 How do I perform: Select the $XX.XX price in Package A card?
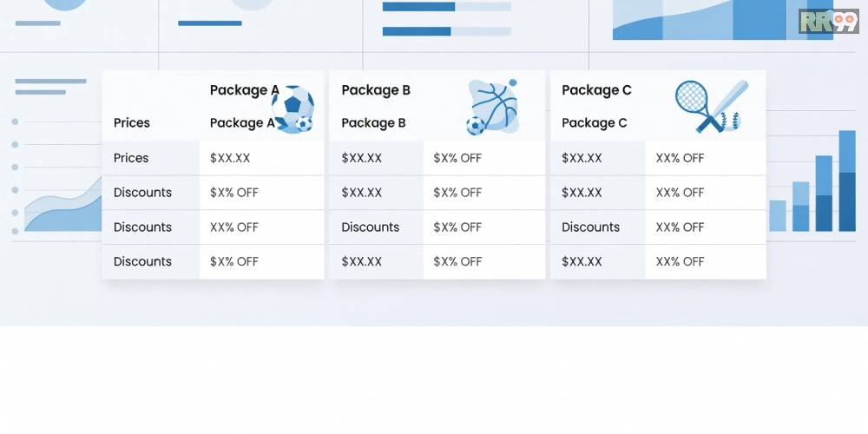pyautogui.click(x=230, y=158)
